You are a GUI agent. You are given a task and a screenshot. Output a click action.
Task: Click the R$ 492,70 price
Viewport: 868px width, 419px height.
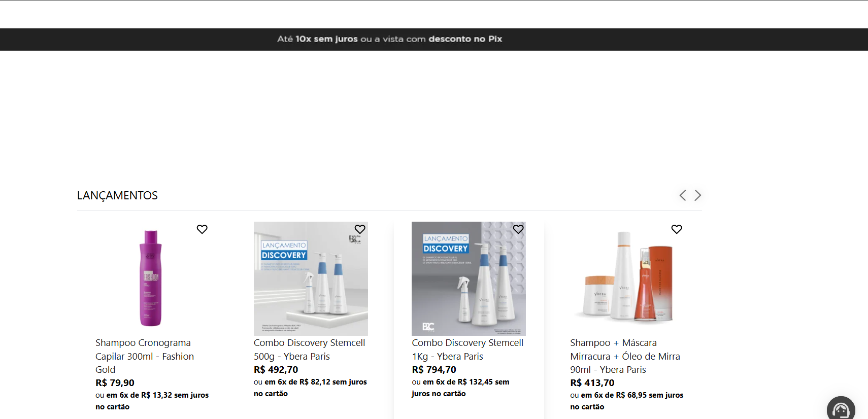276,370
